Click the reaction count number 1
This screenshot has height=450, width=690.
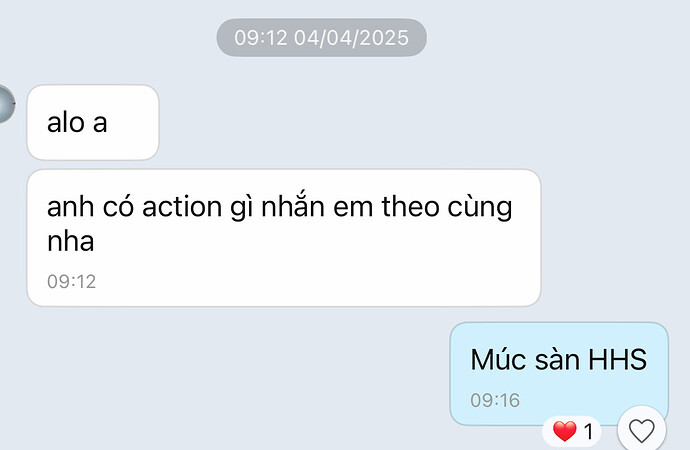coord(588,431)
